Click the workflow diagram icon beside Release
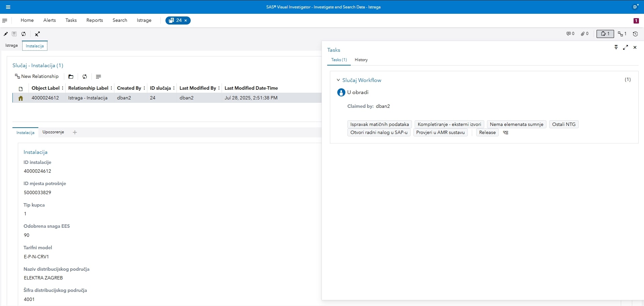 tap(505, 133)
